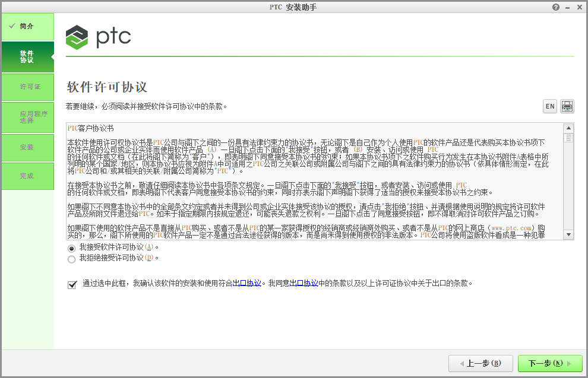588x378 pixels.
Task: Click the PTC客户协议书 heading text
Action: point(90,129)
